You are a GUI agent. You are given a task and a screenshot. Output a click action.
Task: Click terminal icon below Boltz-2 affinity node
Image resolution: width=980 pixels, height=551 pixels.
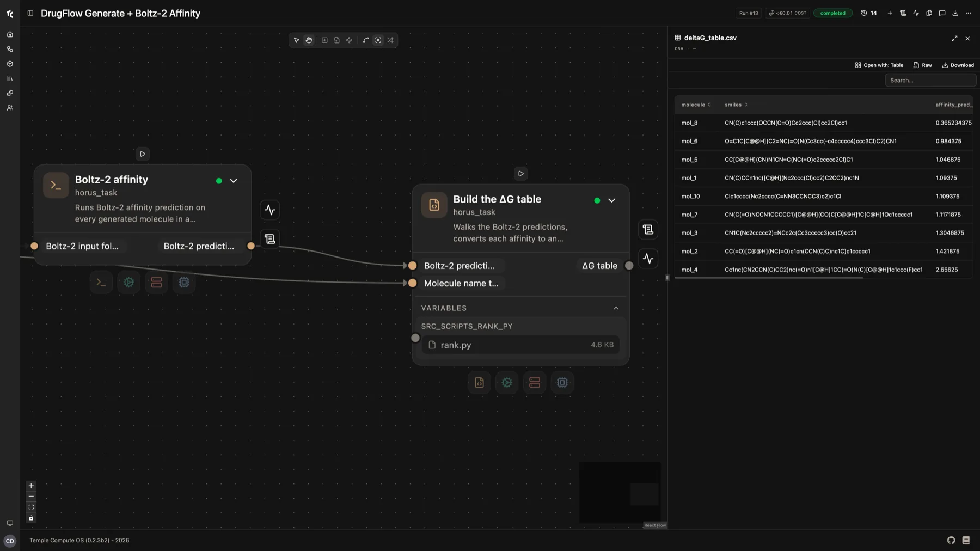coord(101,283)
